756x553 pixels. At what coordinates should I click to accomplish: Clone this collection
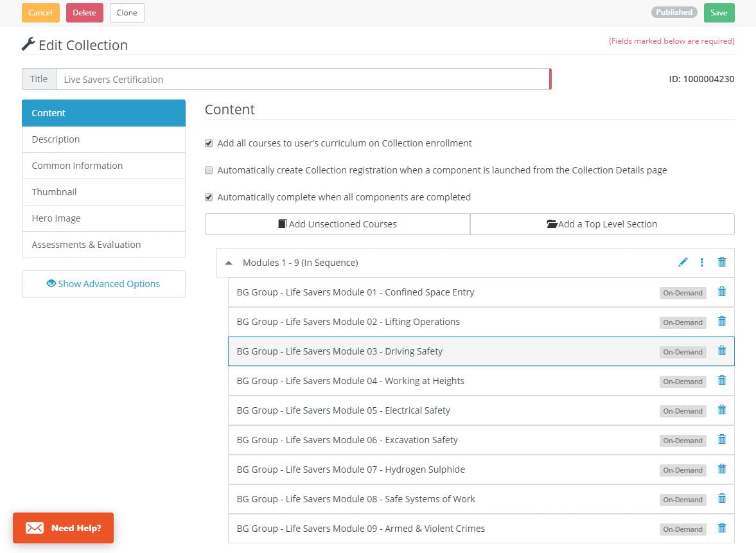pyautogui.click(x=127, y=12)
